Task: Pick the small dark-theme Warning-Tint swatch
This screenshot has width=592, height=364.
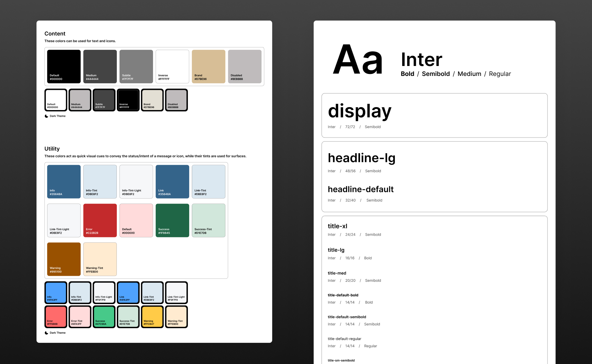Action: [177, 317]
